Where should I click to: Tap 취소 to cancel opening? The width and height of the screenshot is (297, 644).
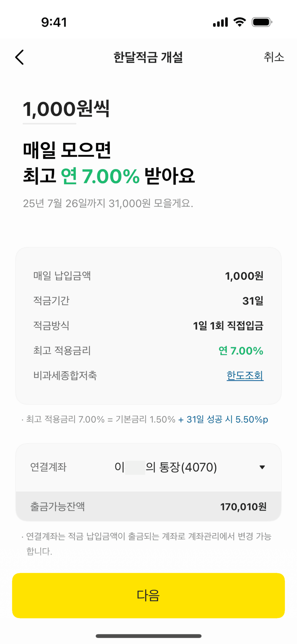[274, 57]
